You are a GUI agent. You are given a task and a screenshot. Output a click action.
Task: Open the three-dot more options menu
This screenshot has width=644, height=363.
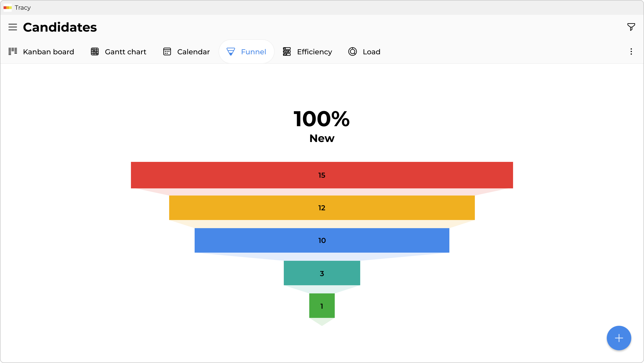click(x=631, y=51)
